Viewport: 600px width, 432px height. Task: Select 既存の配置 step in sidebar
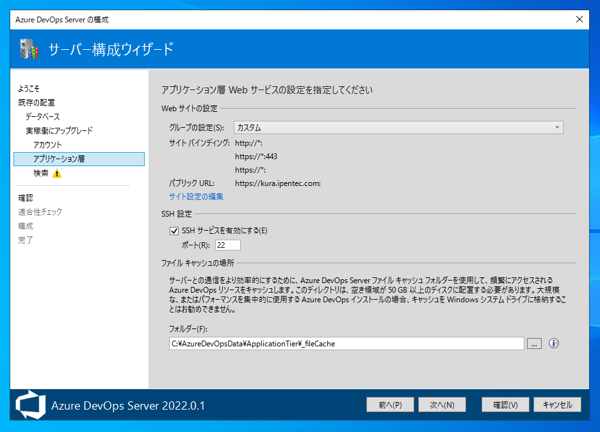point(36,103)
